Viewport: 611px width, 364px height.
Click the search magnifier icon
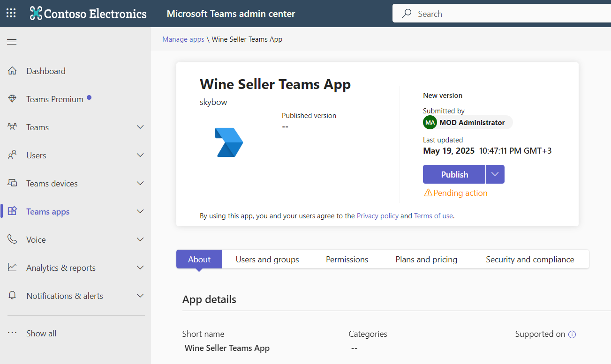tap(407, 14)
